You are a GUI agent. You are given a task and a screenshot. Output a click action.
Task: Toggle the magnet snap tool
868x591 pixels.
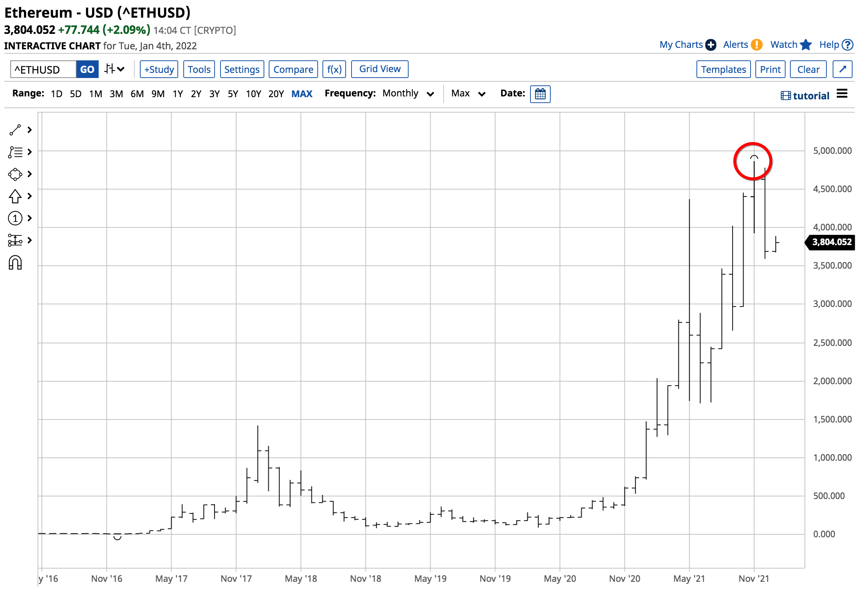coord(15,263)
